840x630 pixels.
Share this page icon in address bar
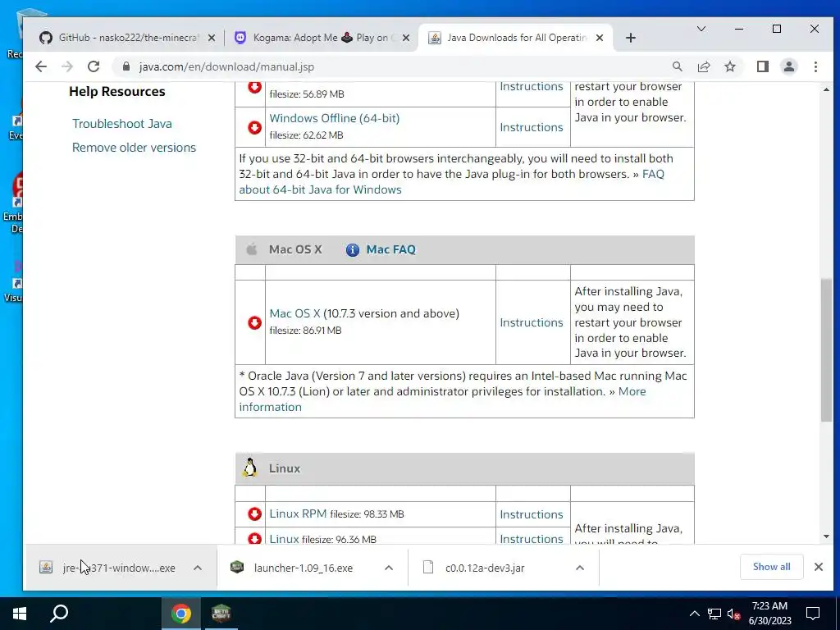tap(703, 66)
